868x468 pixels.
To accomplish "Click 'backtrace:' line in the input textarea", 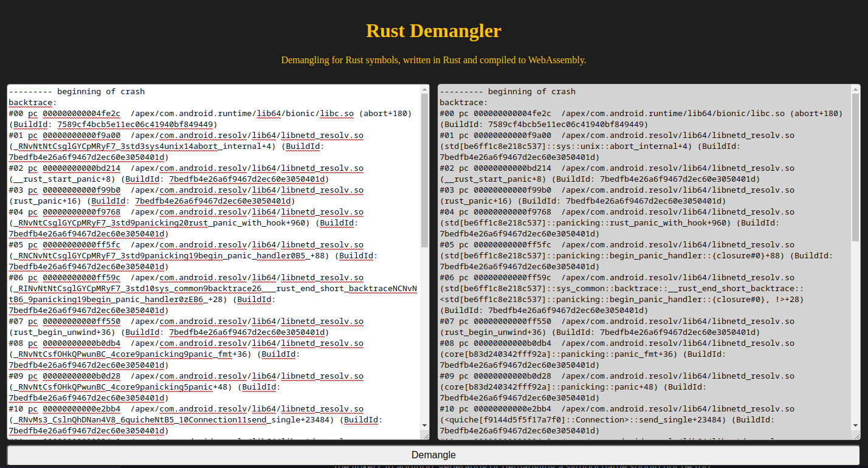I will point(33,103).
